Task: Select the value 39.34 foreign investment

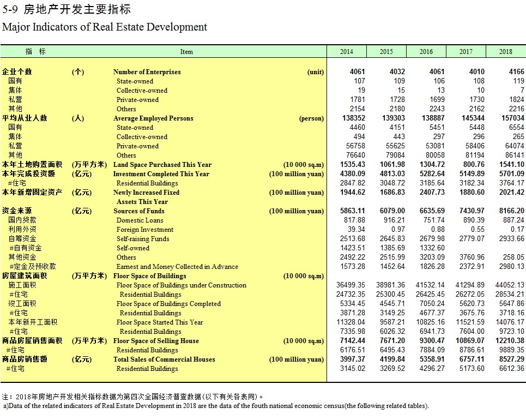Action: click(x=356, y=229)
